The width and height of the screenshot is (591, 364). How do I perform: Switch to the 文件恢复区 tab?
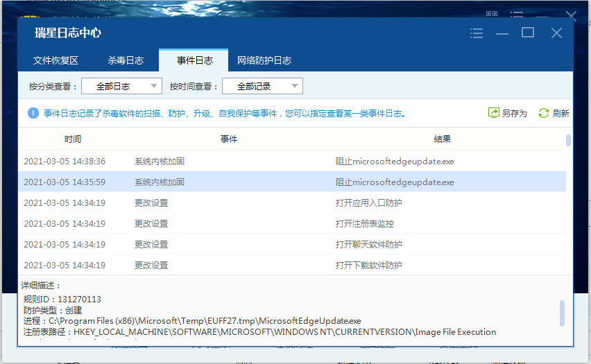click(55, 60)
